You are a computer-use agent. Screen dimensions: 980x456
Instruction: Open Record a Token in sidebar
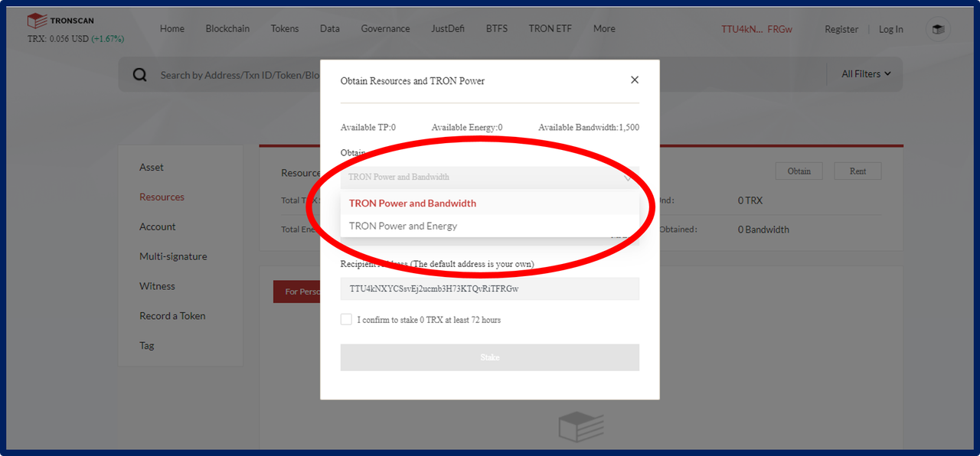coord(172,315)
